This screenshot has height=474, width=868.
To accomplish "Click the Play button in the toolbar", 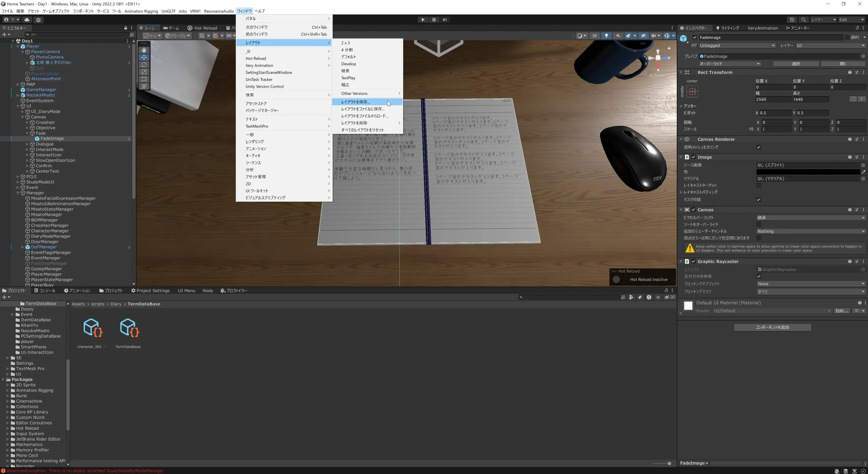I will click(x=422, y=20).
